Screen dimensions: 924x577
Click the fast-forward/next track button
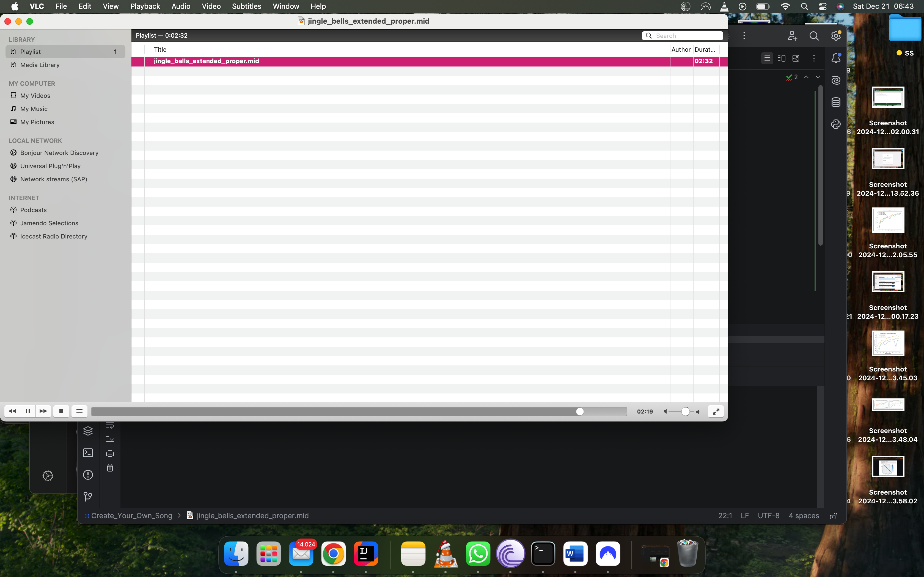click(43, 411)
